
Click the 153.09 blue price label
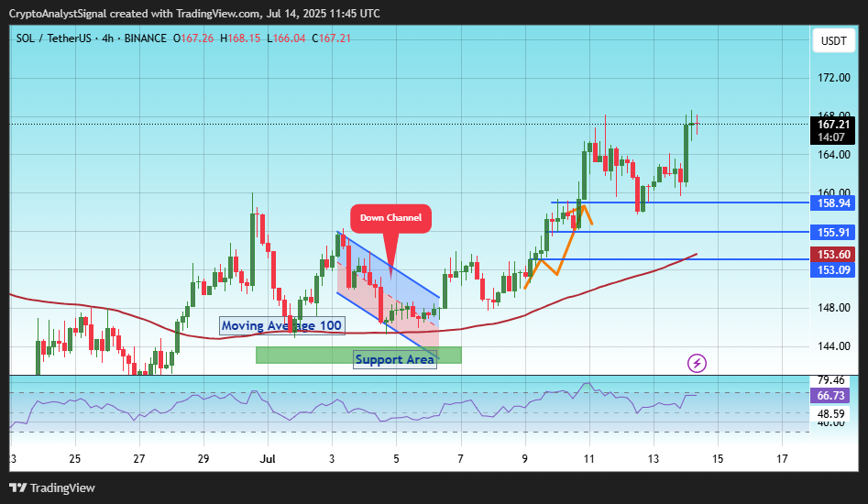832,270
